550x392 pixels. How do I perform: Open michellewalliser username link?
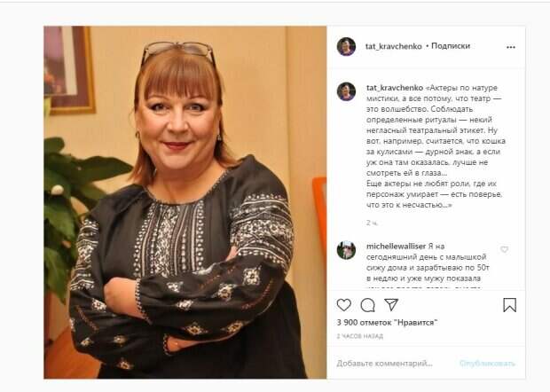396,247
